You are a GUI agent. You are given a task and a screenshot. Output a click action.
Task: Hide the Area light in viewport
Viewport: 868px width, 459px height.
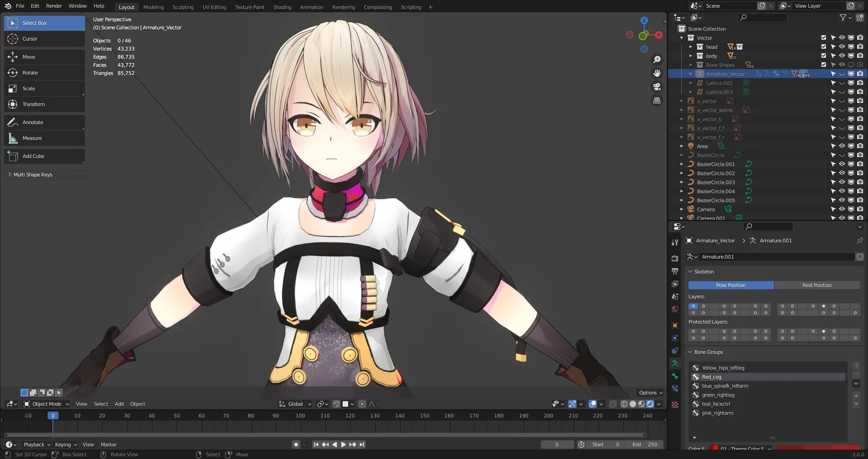click(x=842, y=146)
